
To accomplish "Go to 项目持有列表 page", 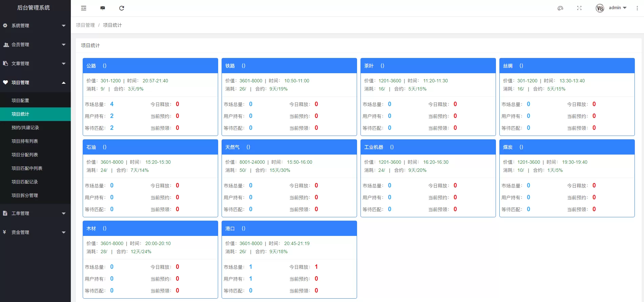I will (x=25, y=141).
